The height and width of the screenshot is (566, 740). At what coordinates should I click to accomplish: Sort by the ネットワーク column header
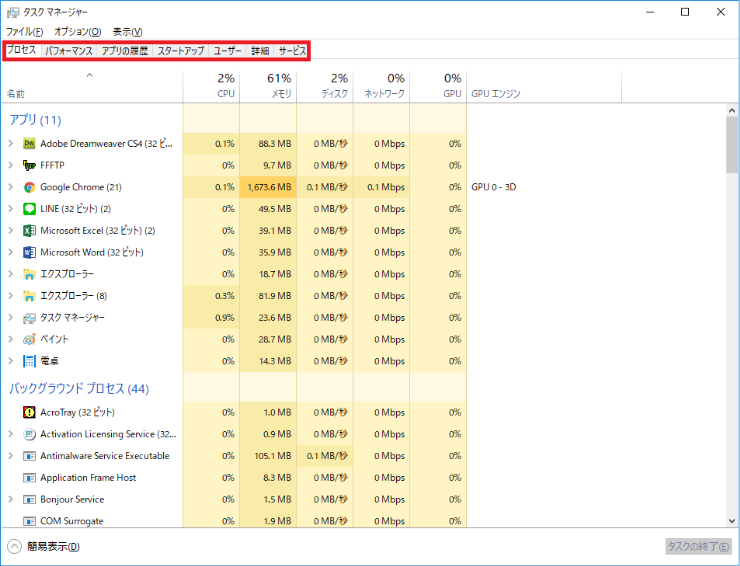pyautogui.click(x=381, y=86)
